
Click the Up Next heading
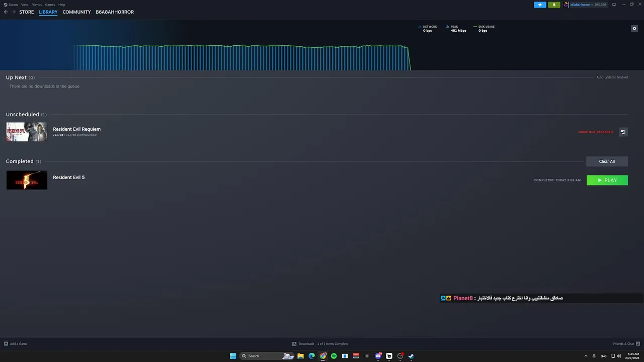pos(16,77)
